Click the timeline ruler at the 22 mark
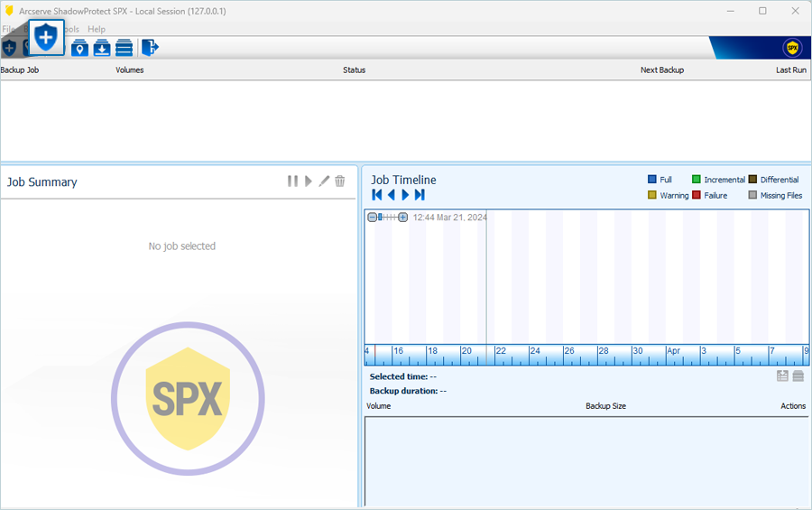Viewport: 812px width, 510px height. pyautogui.click(x=500, y=351)
